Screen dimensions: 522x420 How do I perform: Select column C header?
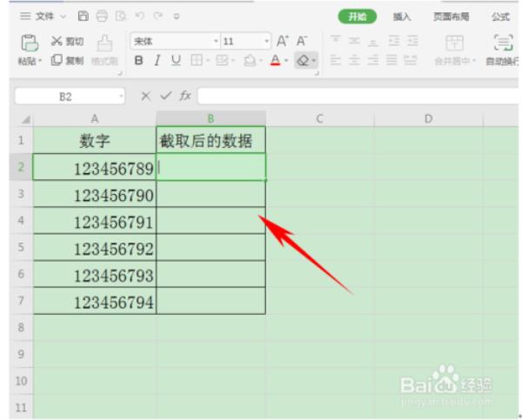coord(319,118)
